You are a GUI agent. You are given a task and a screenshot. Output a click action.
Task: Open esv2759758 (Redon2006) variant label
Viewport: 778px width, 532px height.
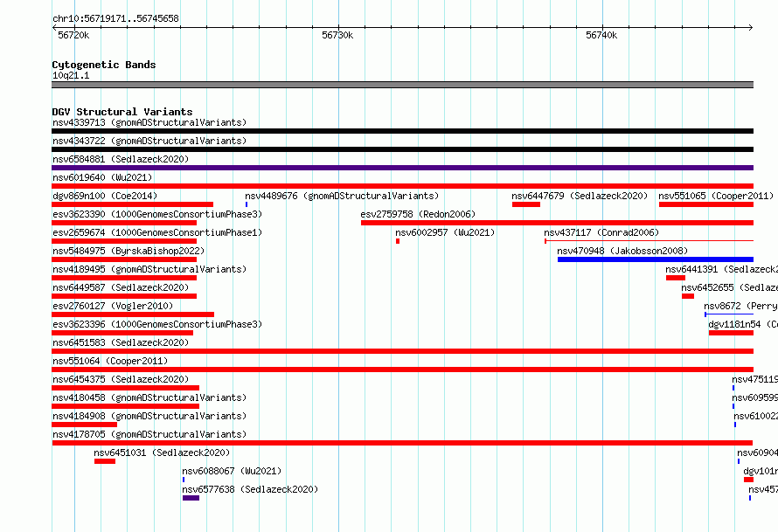coord(418,214)
